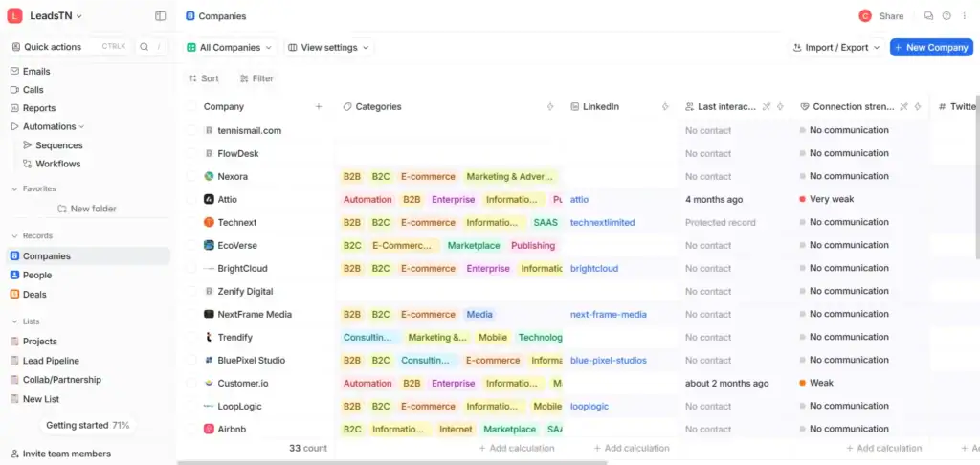Image resolution: width=980 pixels, height=465 pixels.
Task: Check the Technext row checkbox
Action: coord(191,223)
